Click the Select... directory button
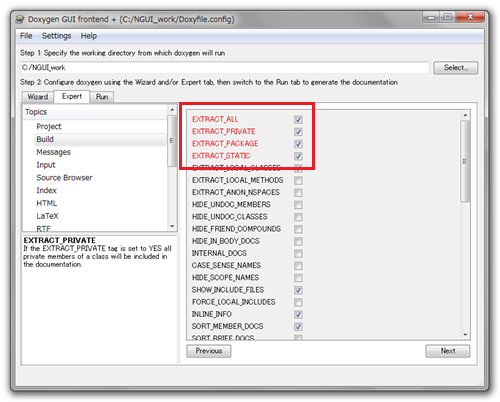 (455, 68)
